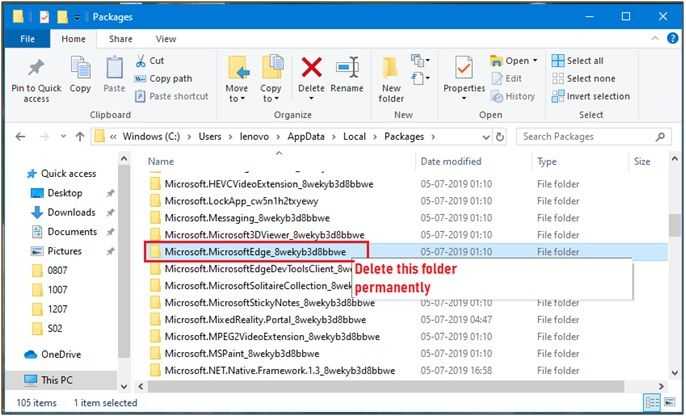The height and width of the screenshot is (416, 686).
Task: Click Invert selection in the ribbon
Action: point(591,96)
